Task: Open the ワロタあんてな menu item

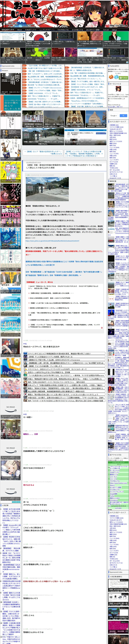Action: coord(63,30)
